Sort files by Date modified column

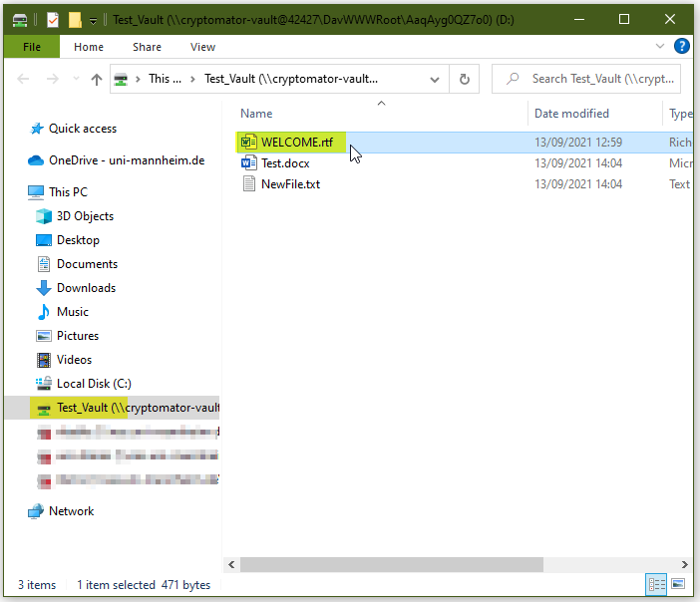coord(571,114)
